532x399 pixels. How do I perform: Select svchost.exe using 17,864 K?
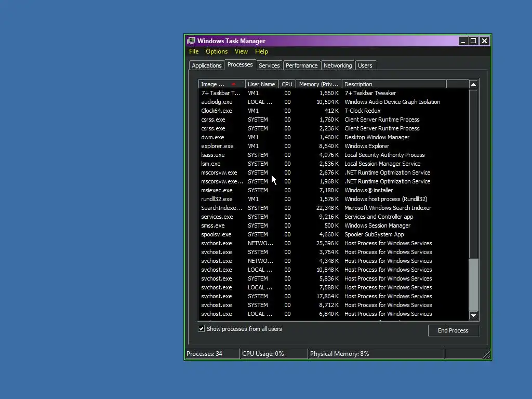pyautogui.click(x=333, y=296)
